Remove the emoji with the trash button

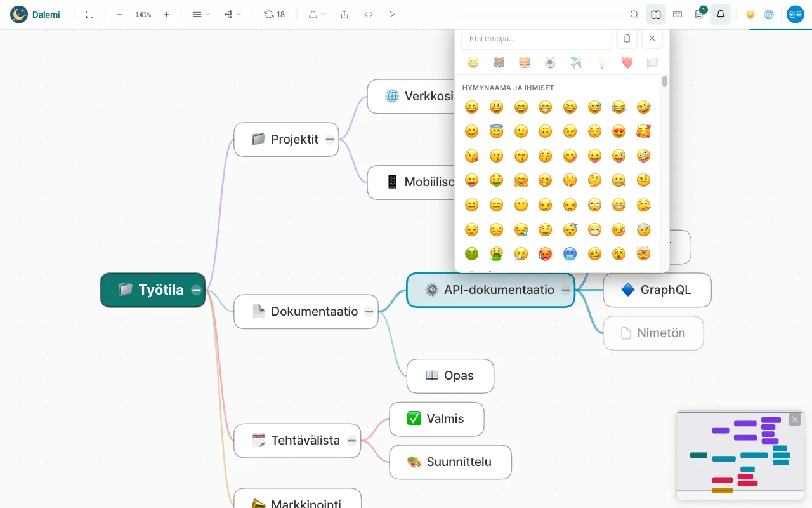point(627,39)
